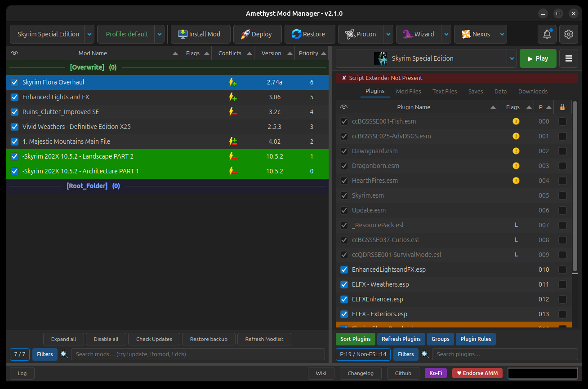
Task: Click the warning flag on ccBGSSSE001-Fish.esm
Action: [x=516, y=121]
